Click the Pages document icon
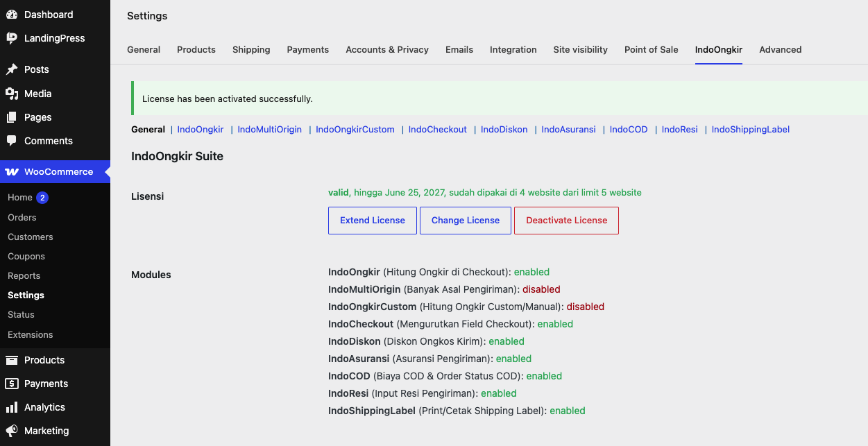 coord(12,117)
